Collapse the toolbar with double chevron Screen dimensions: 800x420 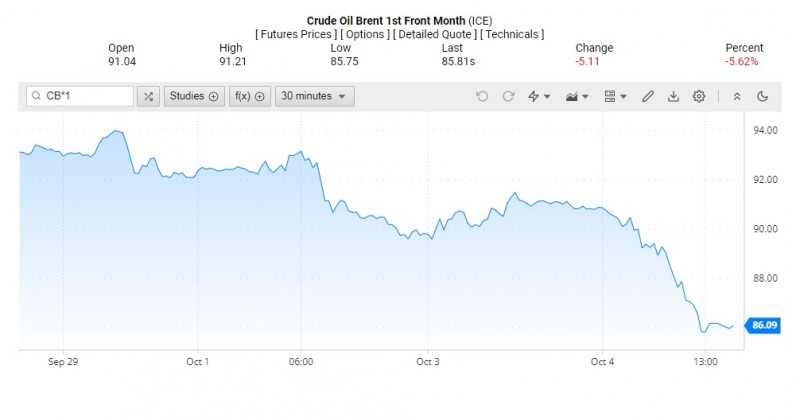pyautogui.click(x=737, y=96)
